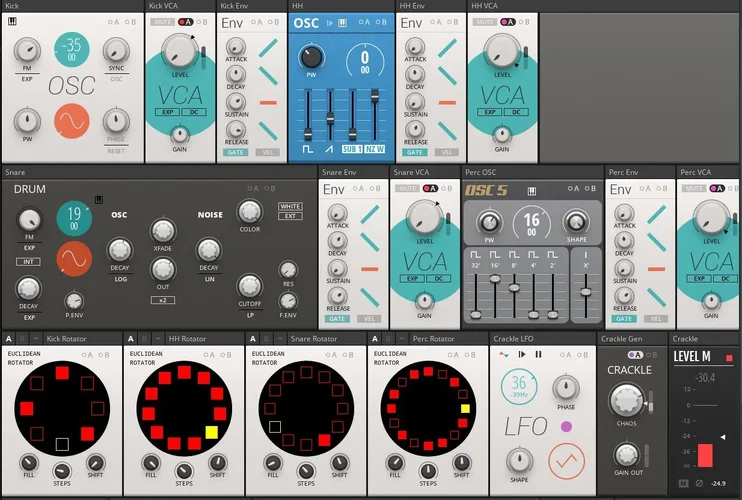Select tab A of the Kick Rotator
This screenshot has height=500, width=742.
pos(9,339)
